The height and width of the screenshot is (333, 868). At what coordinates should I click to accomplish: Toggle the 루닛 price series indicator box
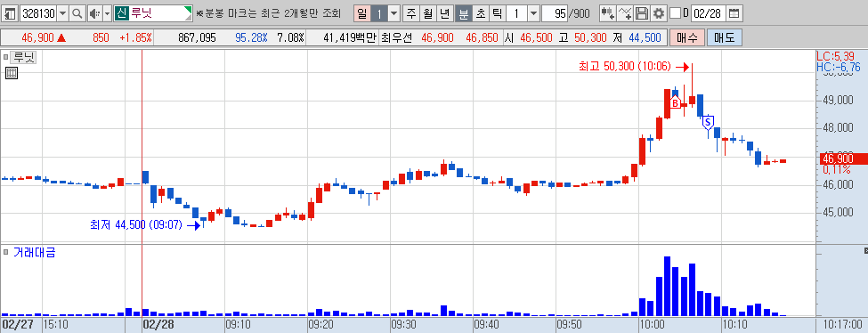[x=6, y=56]
